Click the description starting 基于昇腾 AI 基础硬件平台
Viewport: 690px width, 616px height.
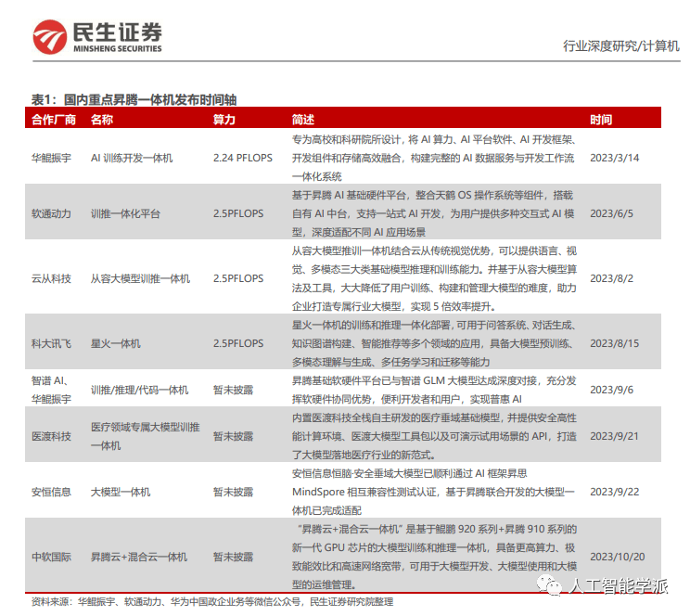(434, 213)
